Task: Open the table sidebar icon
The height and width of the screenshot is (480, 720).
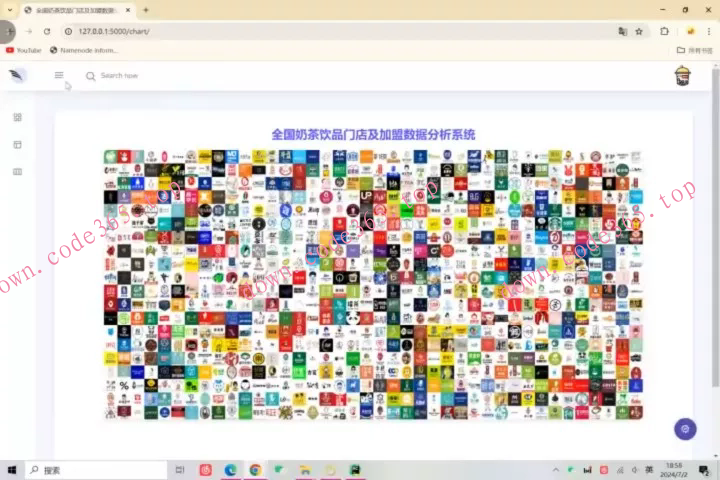Action: point(17,172)
